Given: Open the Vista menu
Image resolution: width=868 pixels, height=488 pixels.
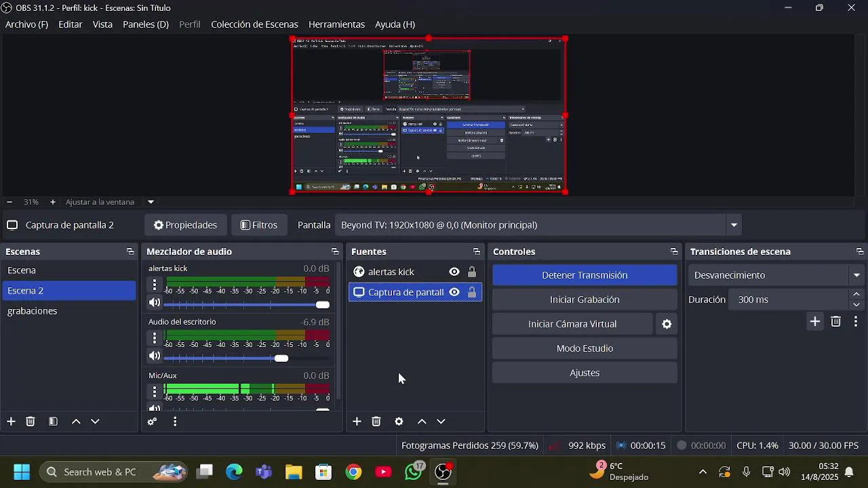Looking at the screenshot, I should (x=102, y=24).
